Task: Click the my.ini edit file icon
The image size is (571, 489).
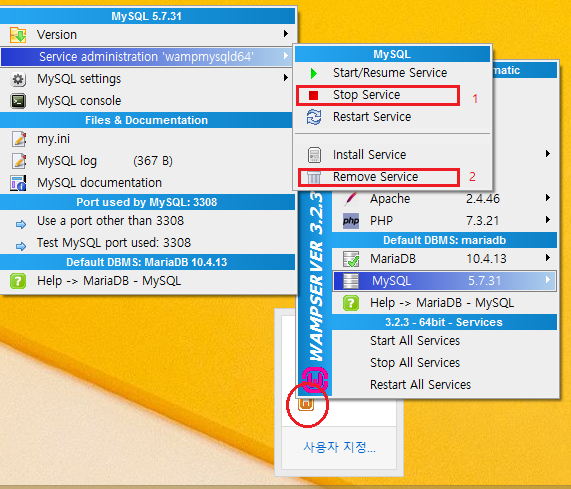Action: [x=19, y=139]
